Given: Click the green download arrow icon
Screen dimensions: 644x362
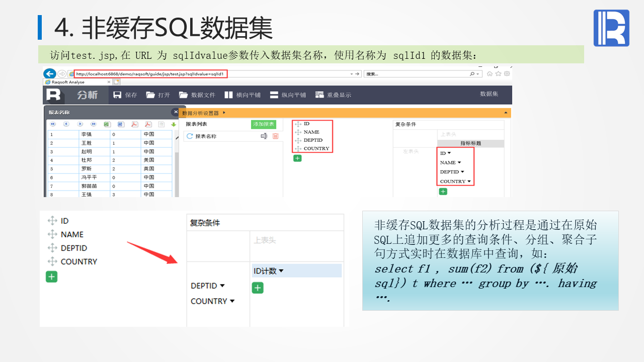Looking at the screenshot, I should (x=174, y=124).
